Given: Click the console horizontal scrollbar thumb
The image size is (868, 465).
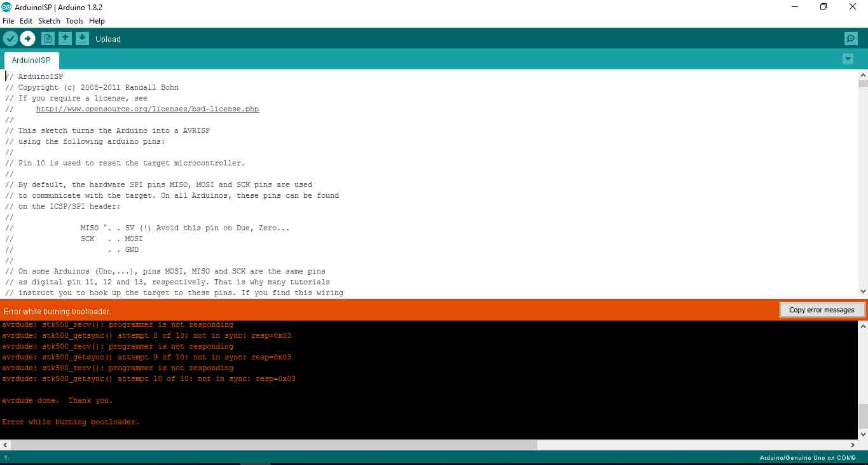Looking at the screenshot, I should click(x=274, y=445).
